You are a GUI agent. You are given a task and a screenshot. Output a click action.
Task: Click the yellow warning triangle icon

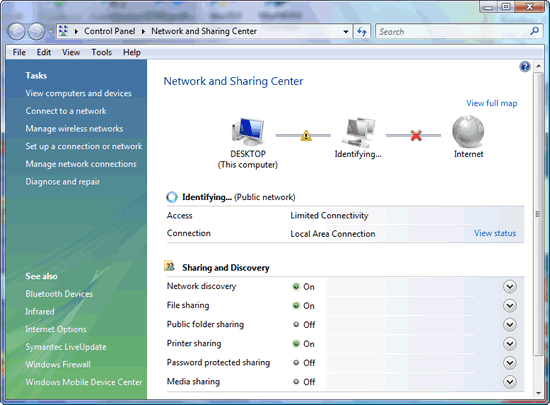(x=306, y=135)
